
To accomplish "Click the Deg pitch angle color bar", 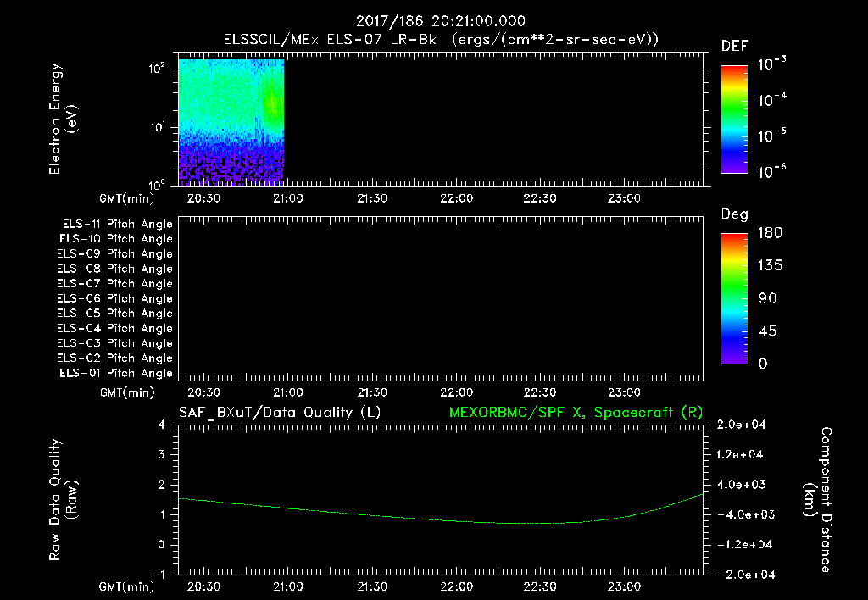I will click(734, 299).
